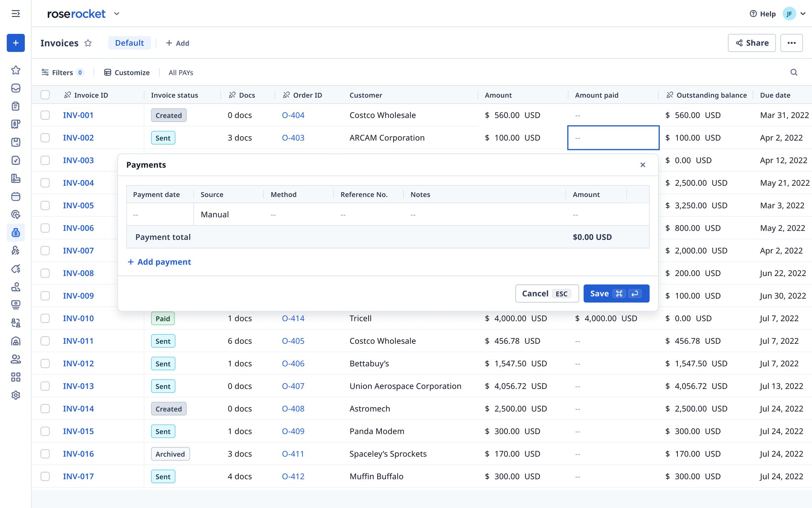Click the blue plus create button

pos(16,43)
